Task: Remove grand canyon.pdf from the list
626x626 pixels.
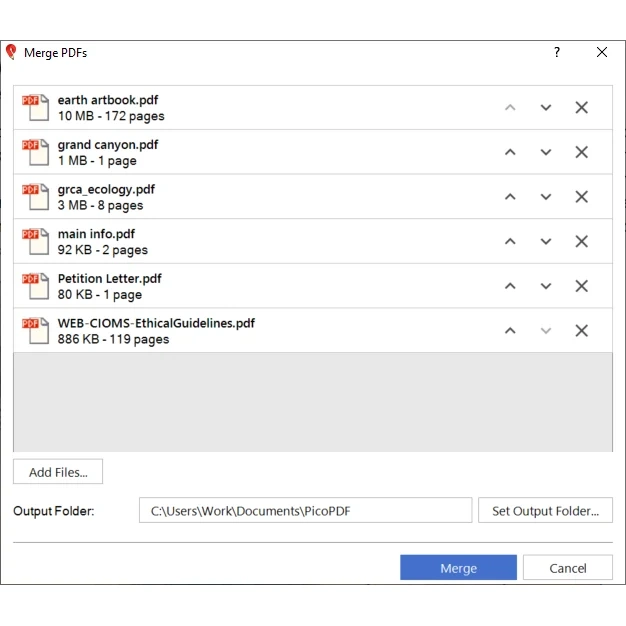Action: tap(581, 152)
